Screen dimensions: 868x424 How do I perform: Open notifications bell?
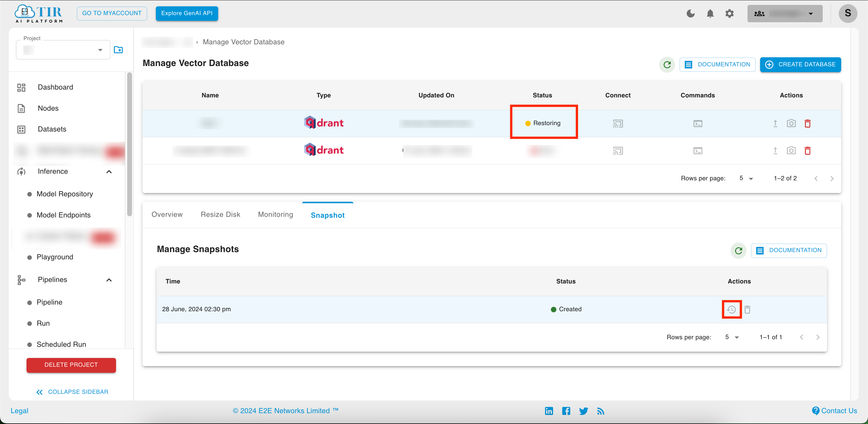[710, 14]
